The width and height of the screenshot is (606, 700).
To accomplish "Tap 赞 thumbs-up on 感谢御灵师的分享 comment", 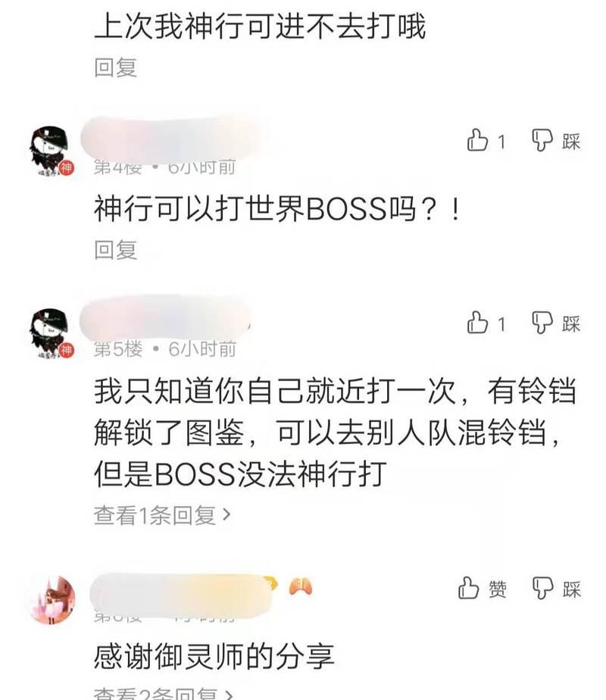I will coord(482,588).
